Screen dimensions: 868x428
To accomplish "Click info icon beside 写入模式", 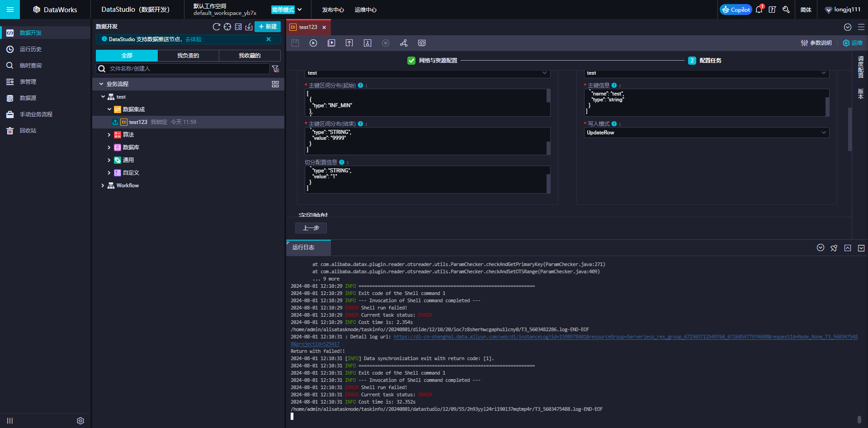I will [x=614, y=124].
